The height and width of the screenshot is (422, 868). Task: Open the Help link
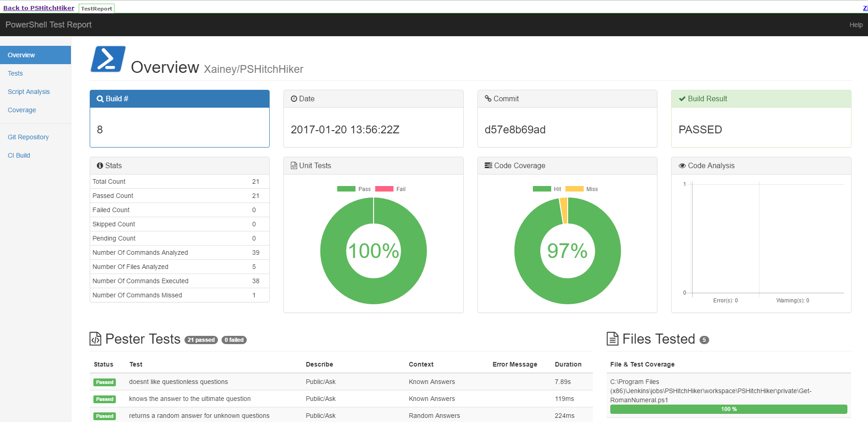tap(856, 25)
